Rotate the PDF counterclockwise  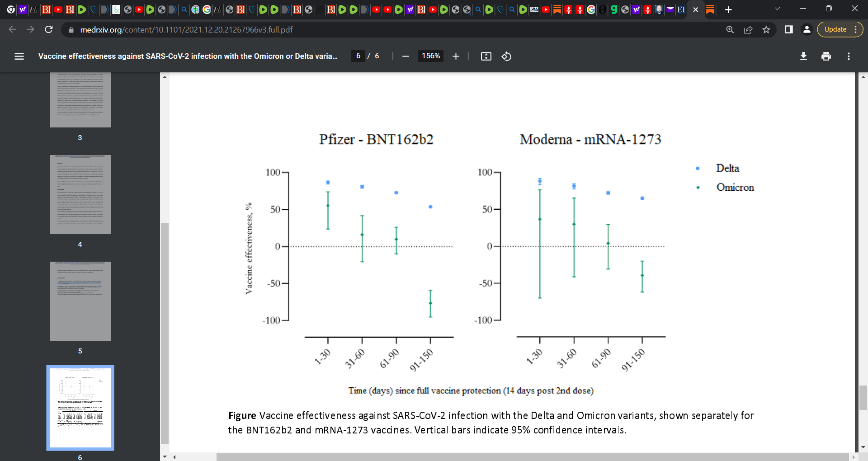coord(506,56)
